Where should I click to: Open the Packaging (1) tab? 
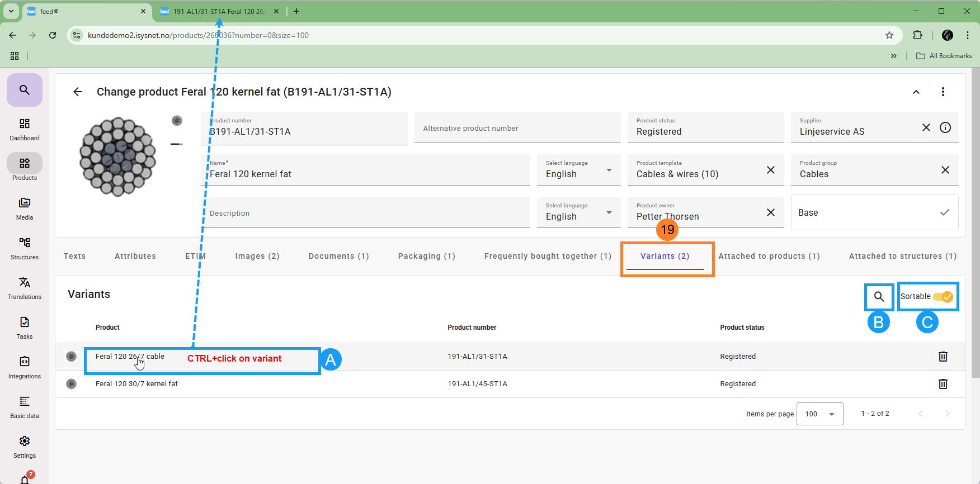426,256
